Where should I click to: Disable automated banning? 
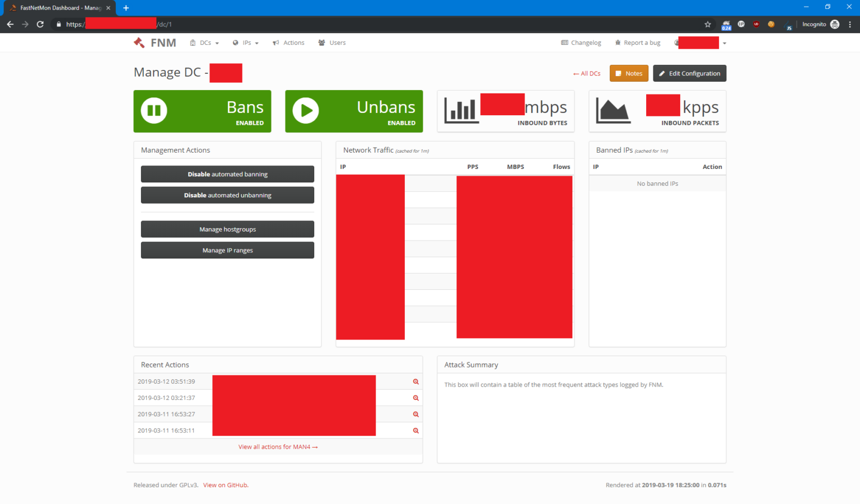coord(227,174)
